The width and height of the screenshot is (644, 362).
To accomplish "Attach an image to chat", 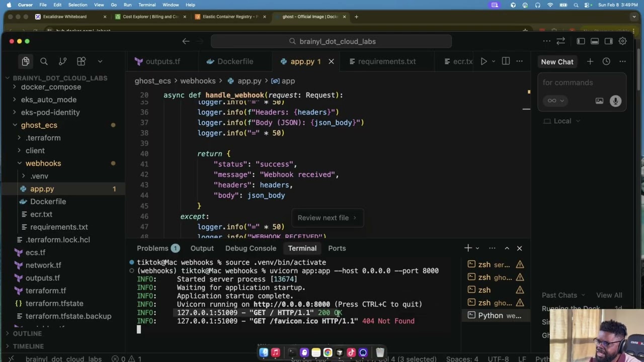I will tap(599, 101).
